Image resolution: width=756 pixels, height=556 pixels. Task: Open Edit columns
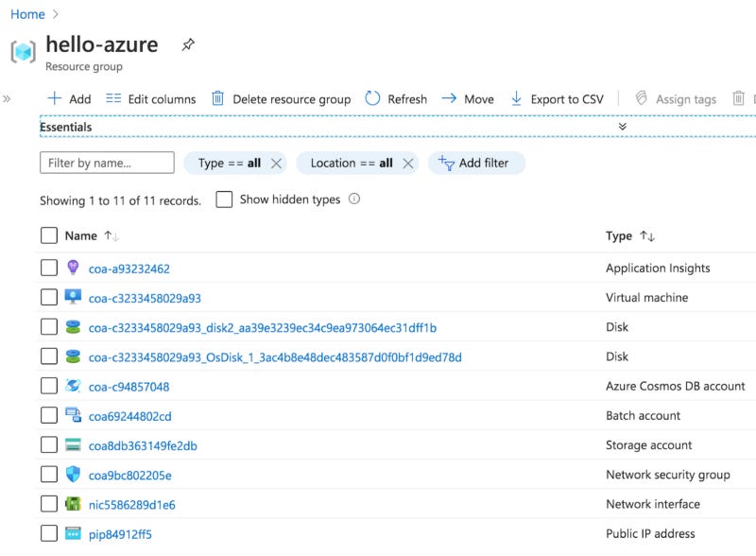point(150,99)
